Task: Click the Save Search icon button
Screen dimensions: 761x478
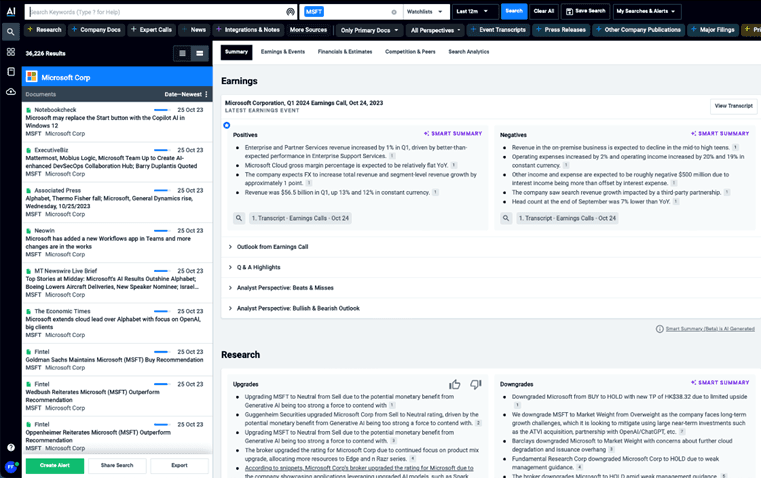Action: 586,11
